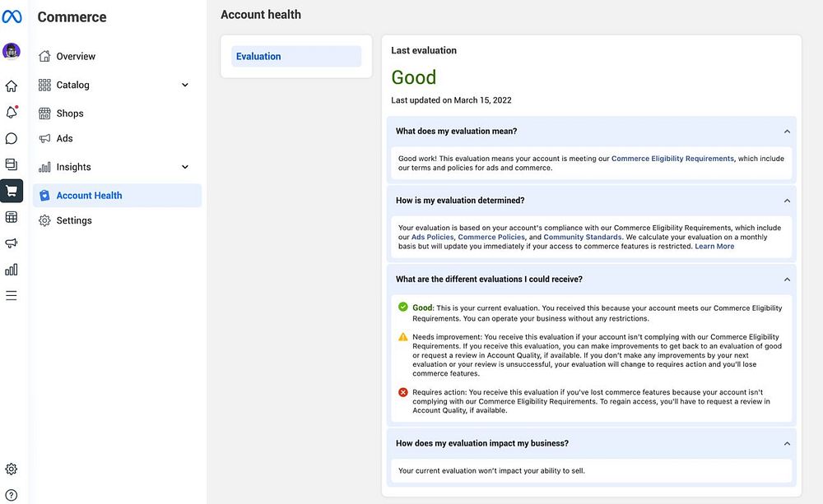Open the Commerce Policies link
This screenshot has width=823, height=504.
click(x=491, y=237)
